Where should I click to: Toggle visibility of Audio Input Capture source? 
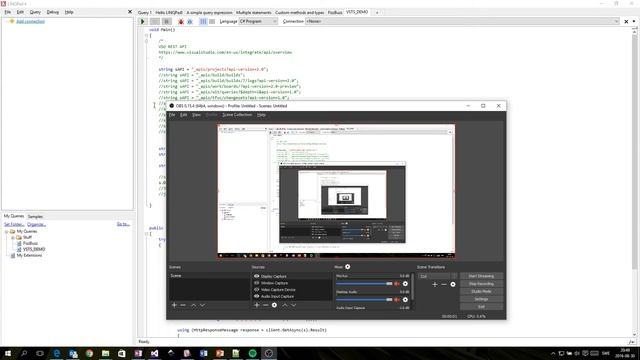click(x=257, y=296)
